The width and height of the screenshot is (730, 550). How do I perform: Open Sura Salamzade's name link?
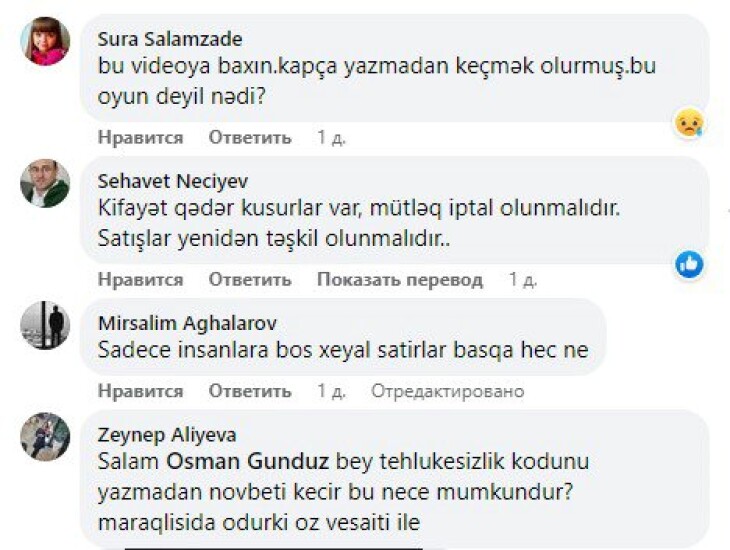[x=170, y=39]
